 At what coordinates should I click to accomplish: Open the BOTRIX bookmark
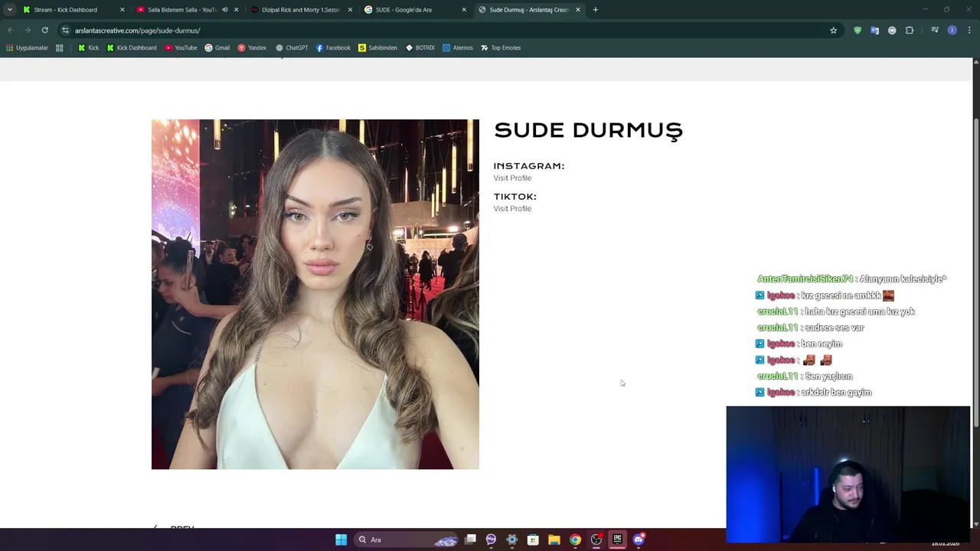point(420,47)
